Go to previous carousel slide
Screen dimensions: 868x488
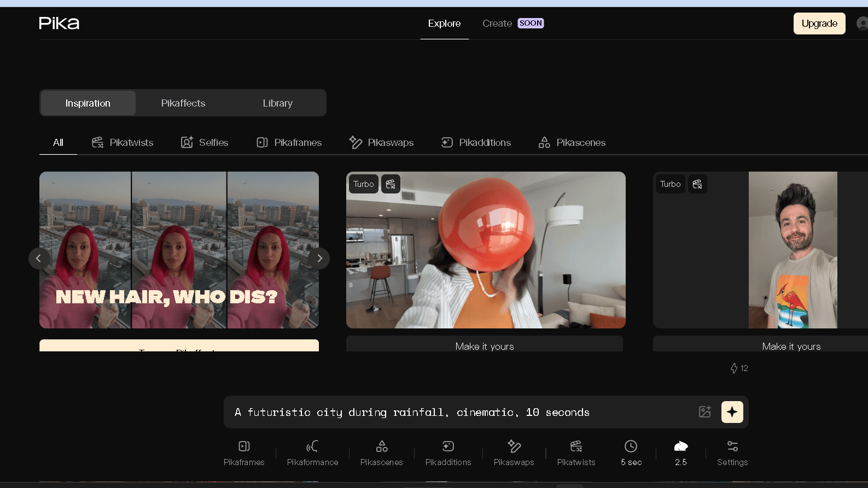tap(39, 258)
